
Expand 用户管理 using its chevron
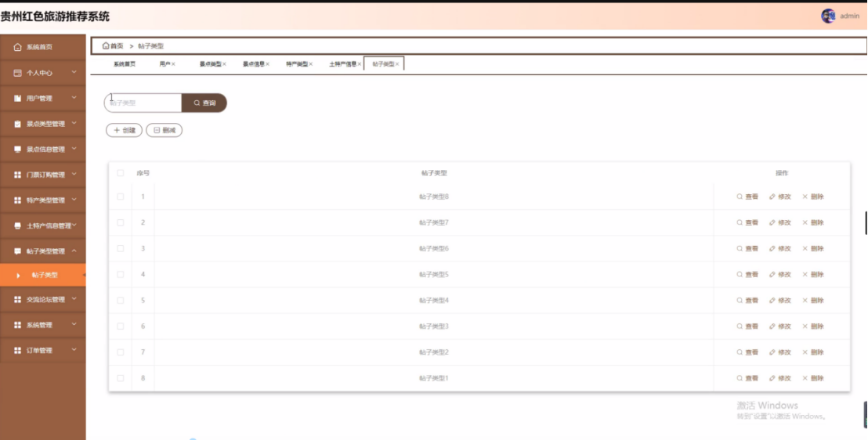pyautogui.click(x=74, y=98)
